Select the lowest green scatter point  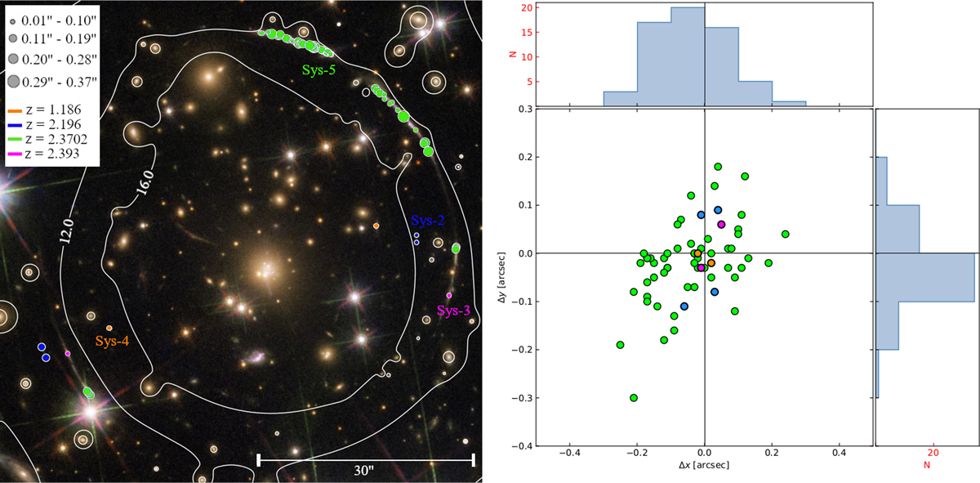[634, 398]
